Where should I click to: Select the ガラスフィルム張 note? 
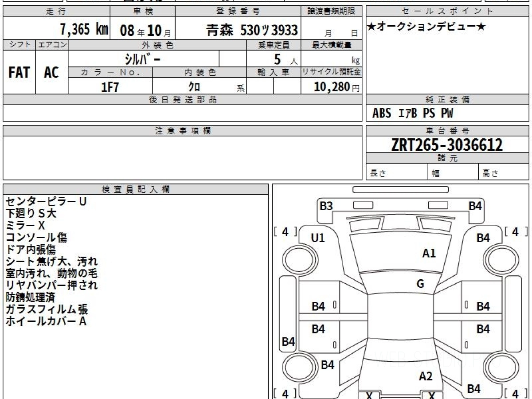(x=47, y=309)
